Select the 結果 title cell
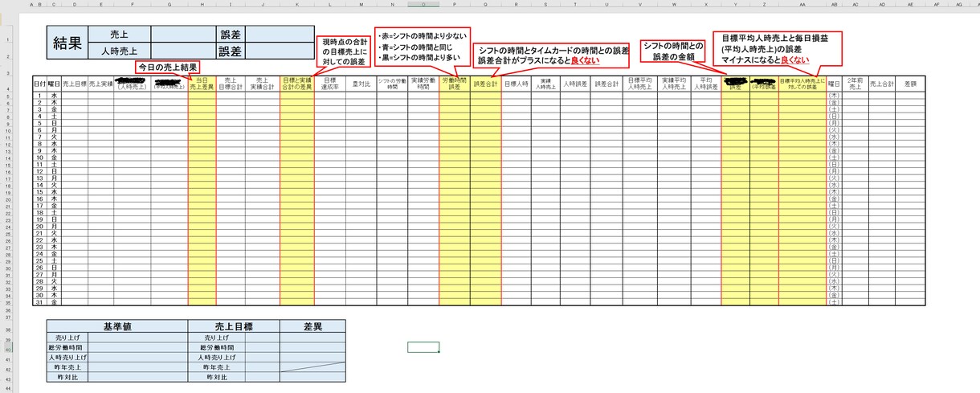 click(67, 43)
